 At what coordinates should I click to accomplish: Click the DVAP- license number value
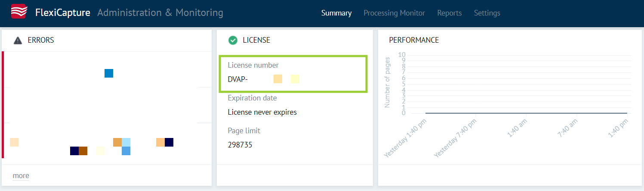(x=238, y=79)
